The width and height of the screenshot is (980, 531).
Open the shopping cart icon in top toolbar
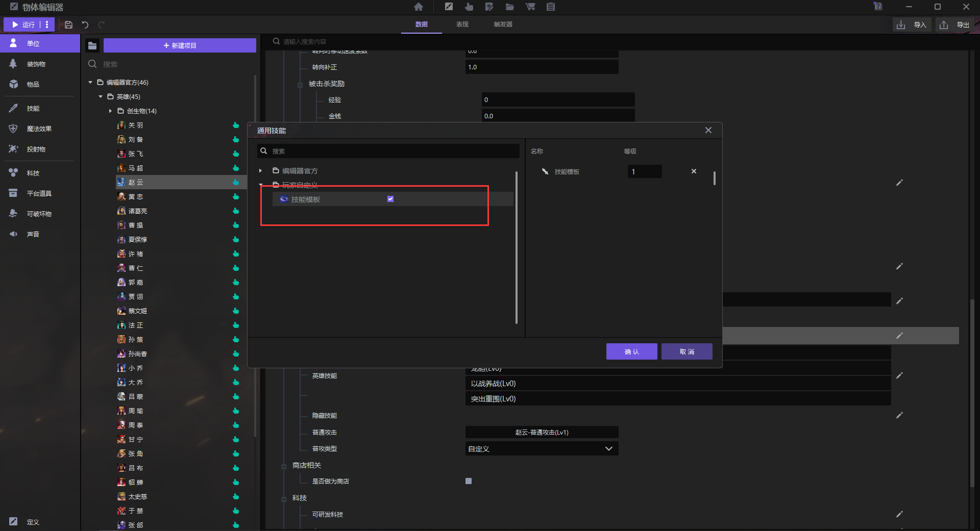tap(530, 7)
